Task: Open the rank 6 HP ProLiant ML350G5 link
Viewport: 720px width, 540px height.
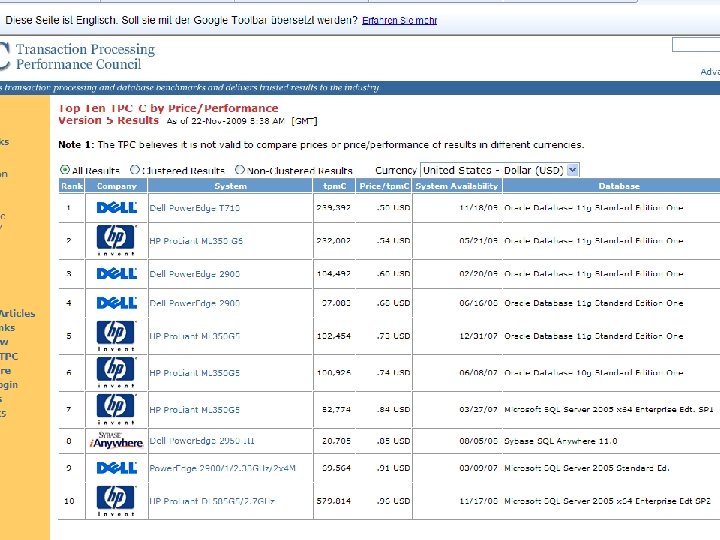Action: point(195,373)
